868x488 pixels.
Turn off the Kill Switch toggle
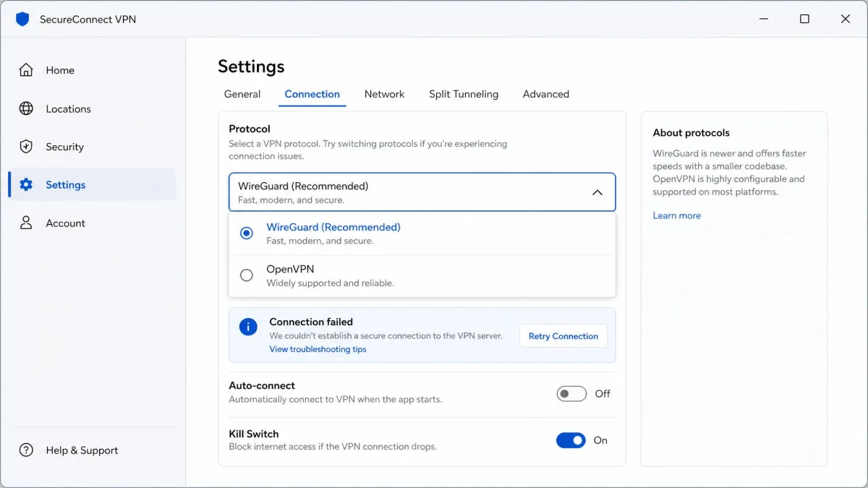coord(571,440)
